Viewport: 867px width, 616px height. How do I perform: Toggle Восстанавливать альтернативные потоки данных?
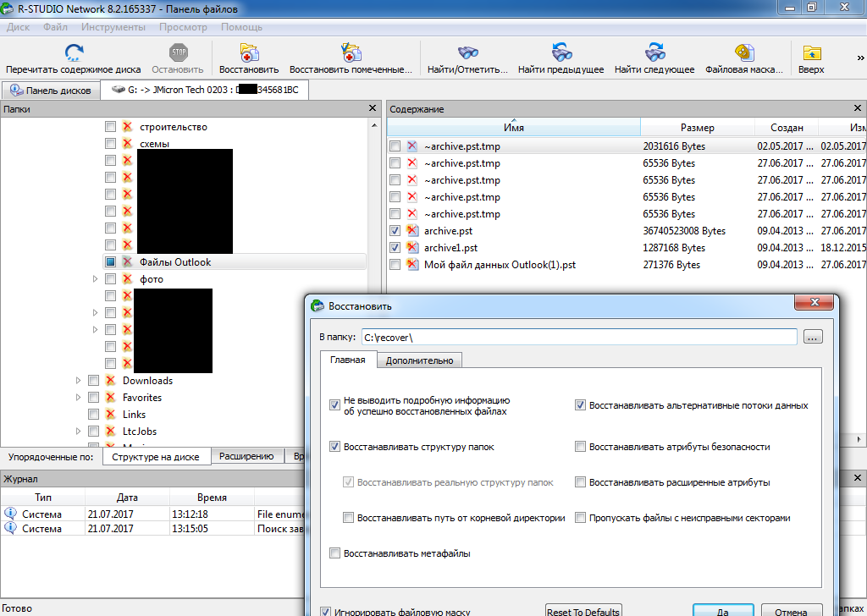580,405
